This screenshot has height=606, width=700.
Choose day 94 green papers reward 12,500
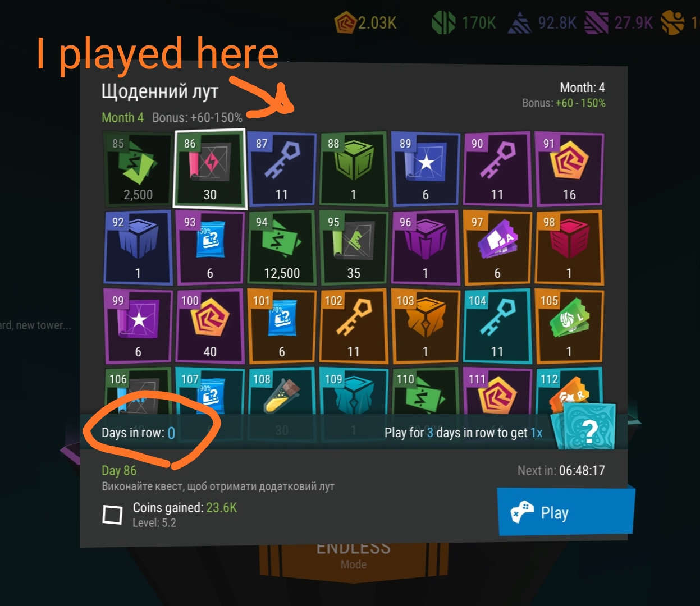point(282,247)
